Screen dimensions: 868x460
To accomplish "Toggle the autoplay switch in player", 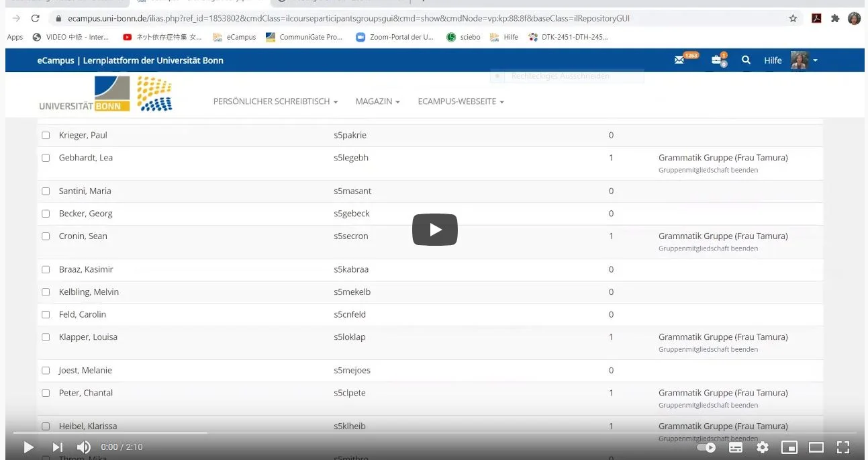I will [706, 447].
